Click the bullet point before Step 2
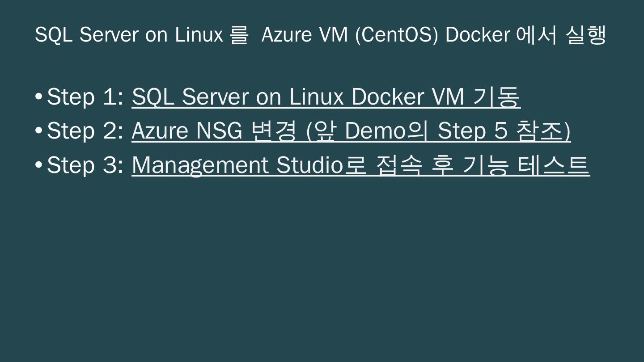 tap(39, 131)
